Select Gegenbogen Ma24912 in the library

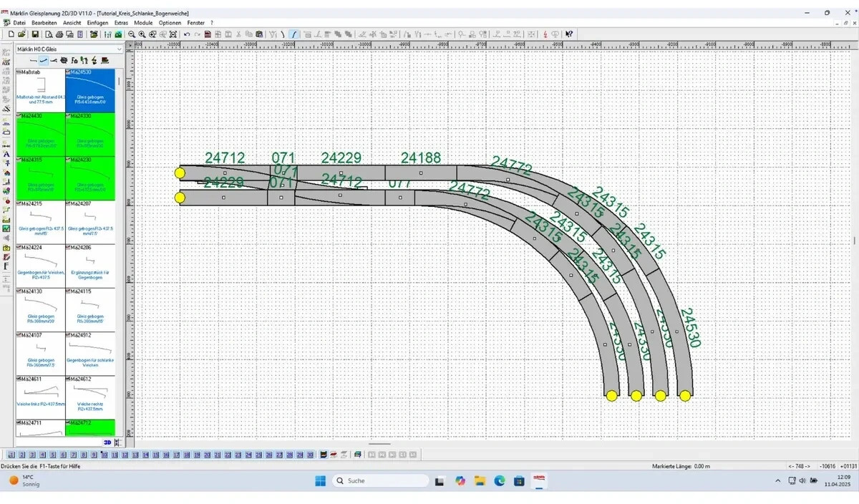pos(89,354)
